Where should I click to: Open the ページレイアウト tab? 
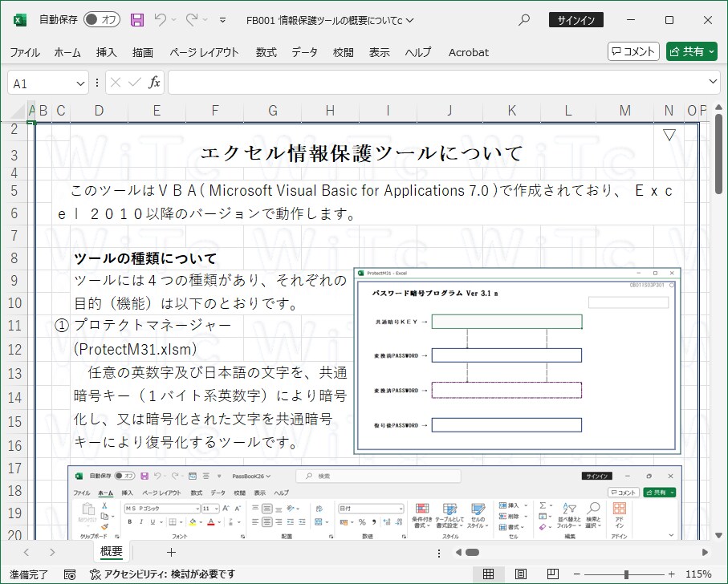click(204, 52)
